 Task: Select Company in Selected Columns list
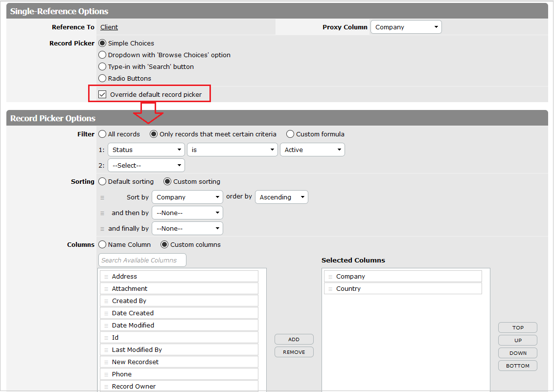[x=403, y=276]
